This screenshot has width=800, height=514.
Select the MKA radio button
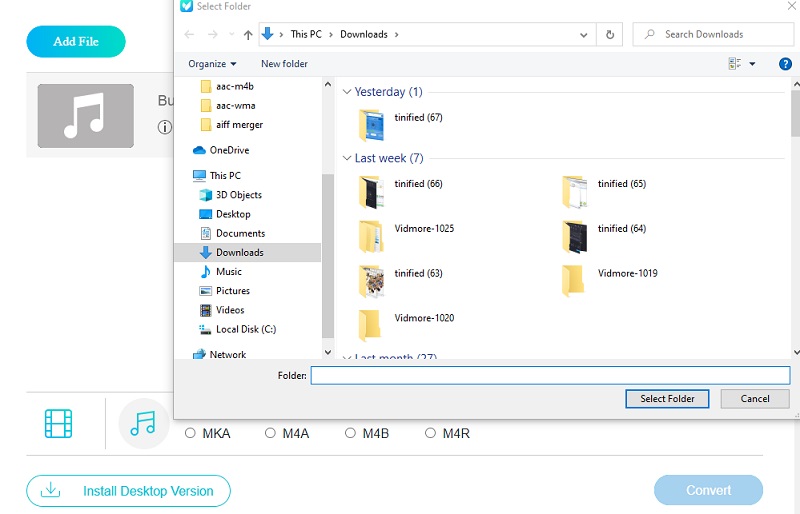tap(190, 433)
